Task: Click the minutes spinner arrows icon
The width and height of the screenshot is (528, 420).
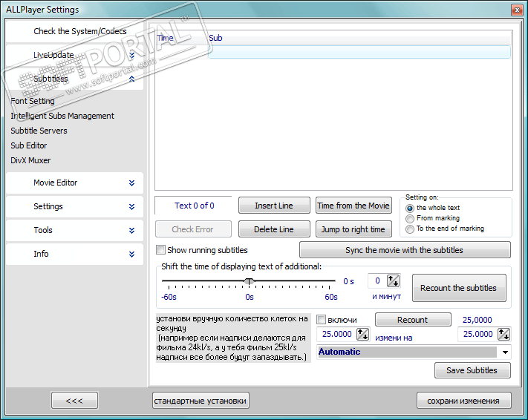Action: pos(393,281)
